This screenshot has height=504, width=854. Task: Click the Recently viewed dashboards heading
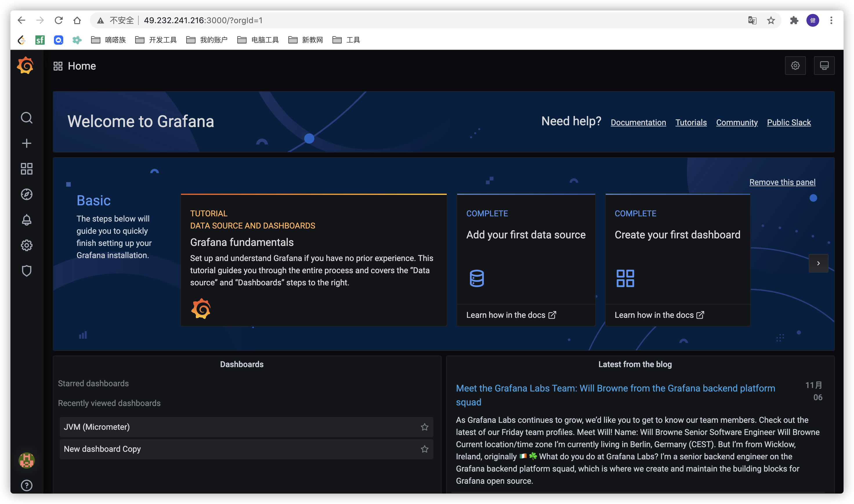(x=109, y=403)
